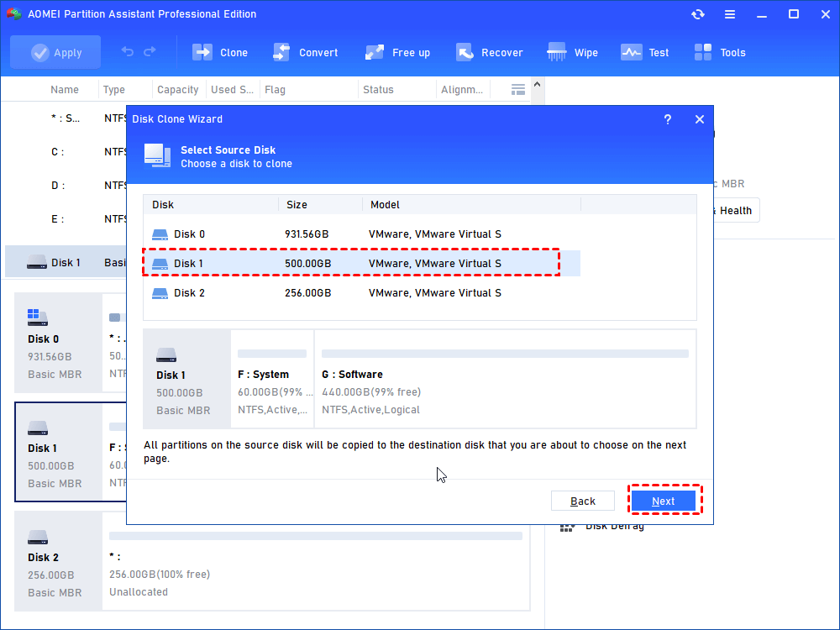Click the help question mark in wizard
Image resolution: width=840 pixels, height=630 pixels.
click(x=668, y=119)
